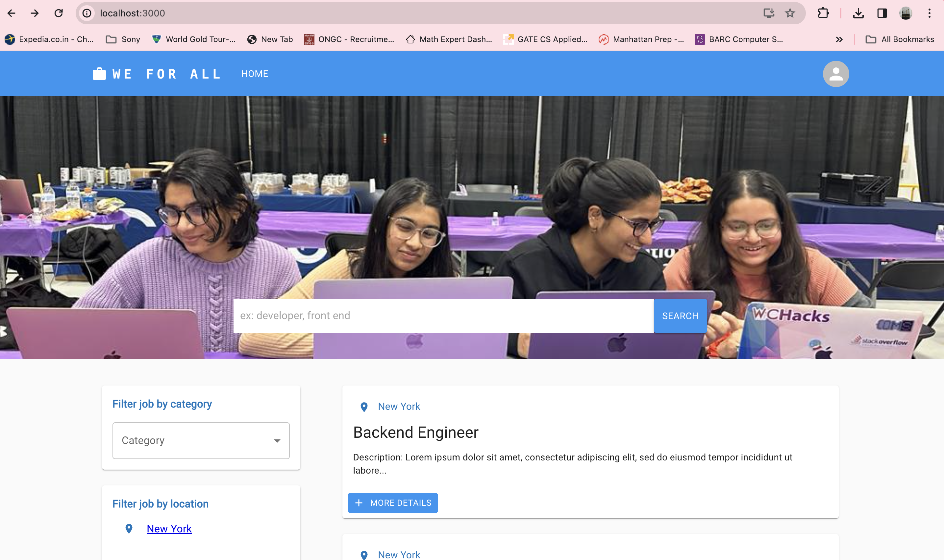
Task: Expand the Category dropdown
Action: (x=201, y=440)
